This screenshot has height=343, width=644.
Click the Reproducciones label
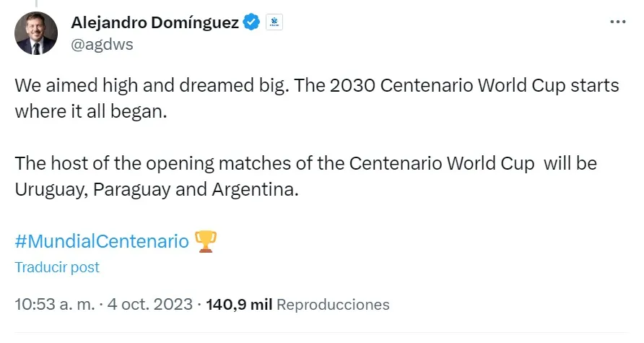333,304
